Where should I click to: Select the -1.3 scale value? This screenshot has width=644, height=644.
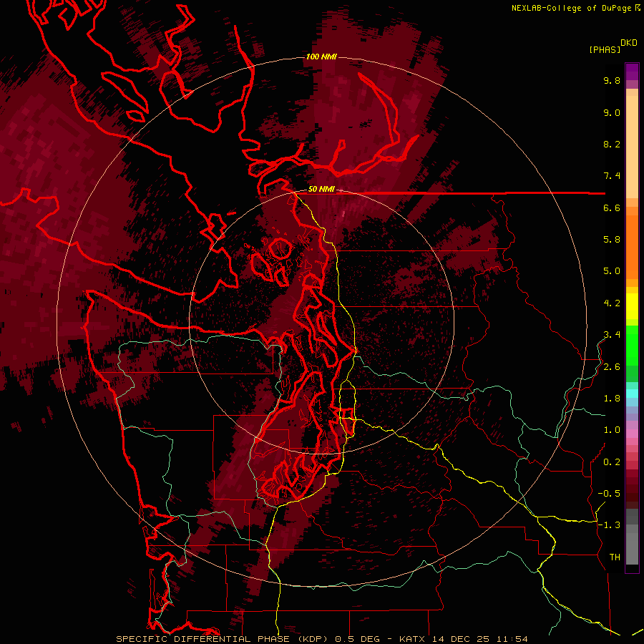coord(609,525)
